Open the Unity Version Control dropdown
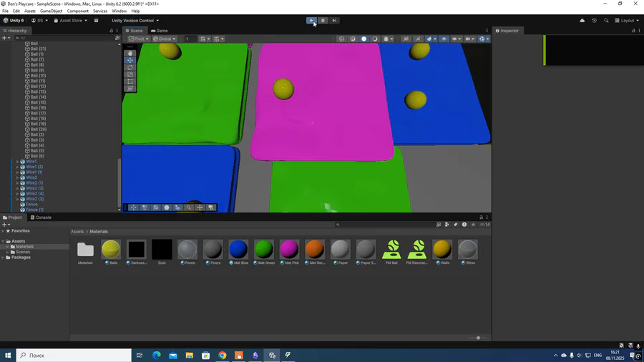Viewport: 644px width, 362px height. 135,21
